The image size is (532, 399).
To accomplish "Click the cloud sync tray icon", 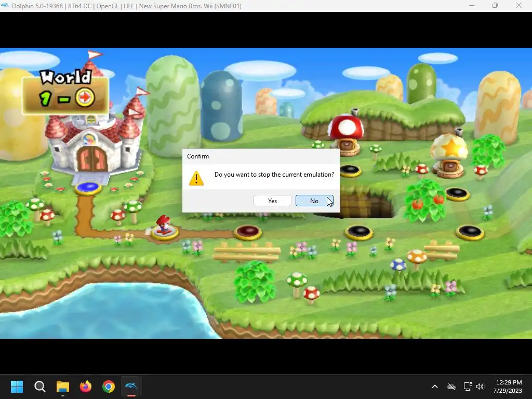I will coord(451,387).
